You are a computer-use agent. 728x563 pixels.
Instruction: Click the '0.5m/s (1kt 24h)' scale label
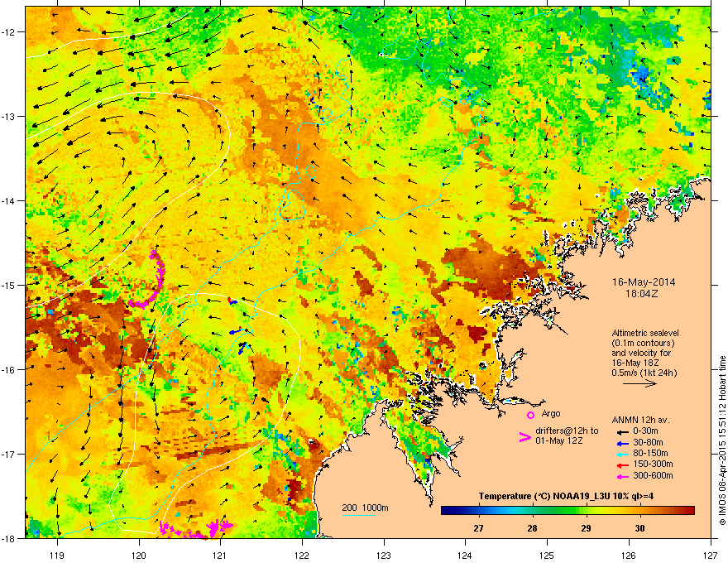(644, 373)
